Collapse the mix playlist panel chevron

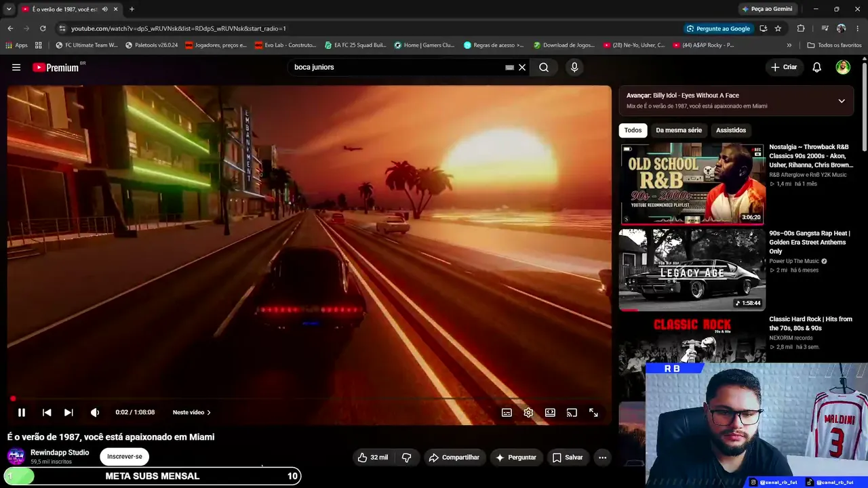tap(842, 101)
